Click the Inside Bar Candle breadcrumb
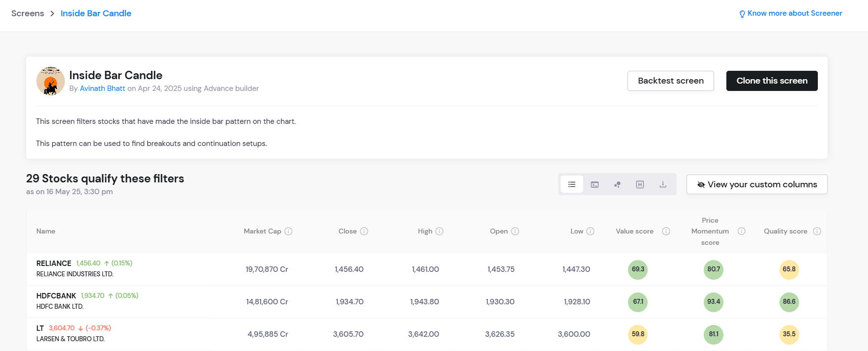 pos(96,13)
